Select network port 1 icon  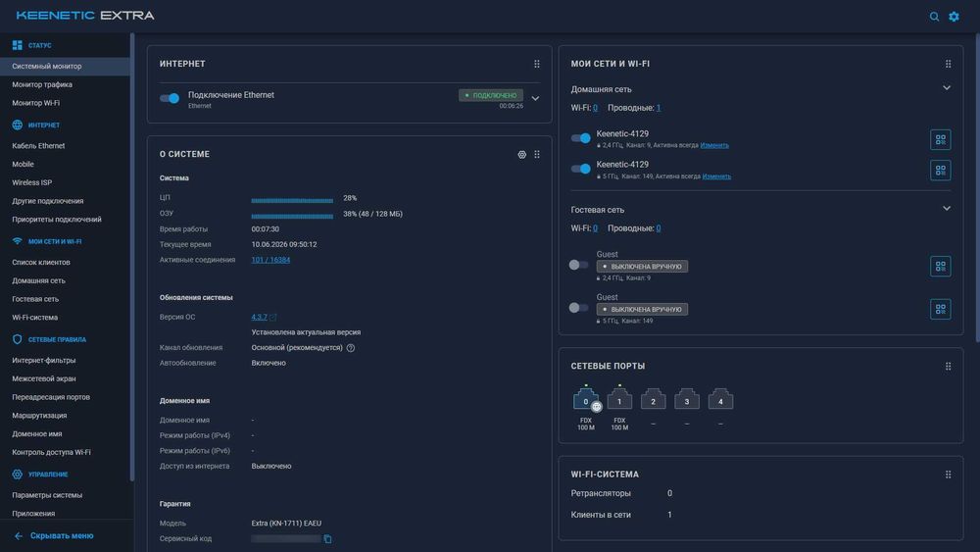pos(619,399)
